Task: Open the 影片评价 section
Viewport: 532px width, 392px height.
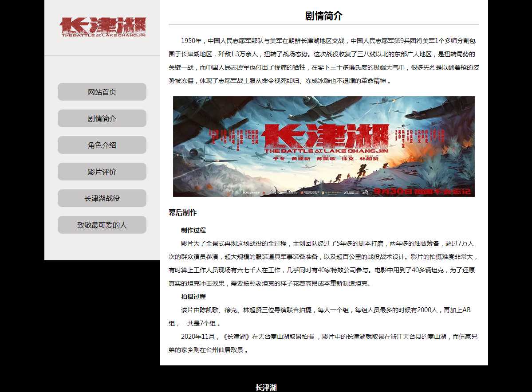Action: 102,172
